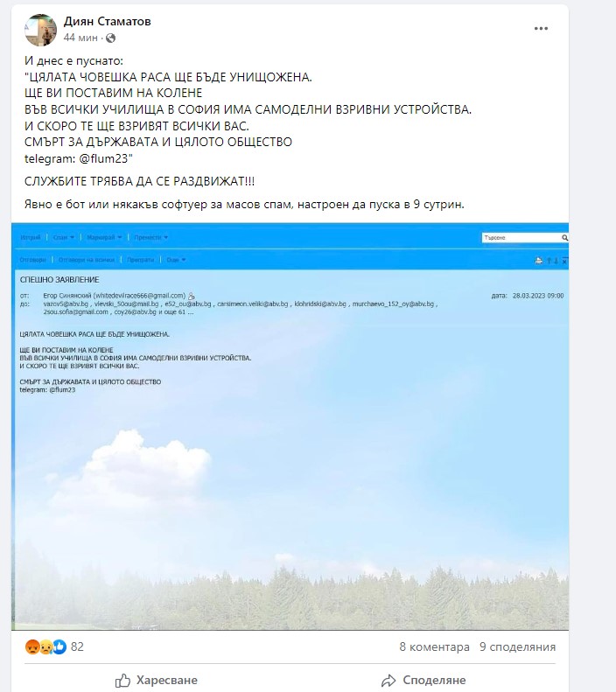Open the three-dot post options menu
This screenshot has width=616, height=692.
[x=541, y=29]
